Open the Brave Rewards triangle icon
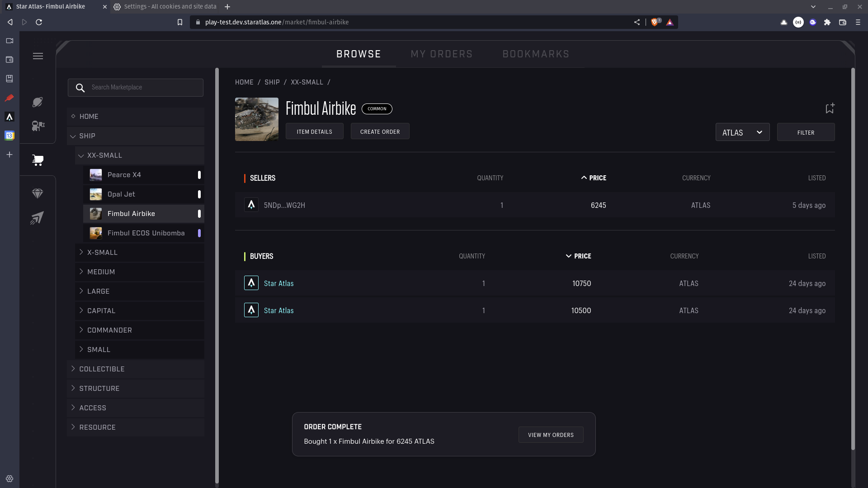 (670, 22)
